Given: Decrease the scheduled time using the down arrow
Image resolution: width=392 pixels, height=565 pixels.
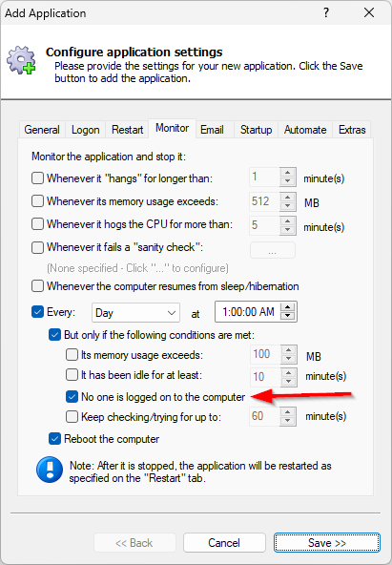Looking at the screenshot, I should coord(288,316).
